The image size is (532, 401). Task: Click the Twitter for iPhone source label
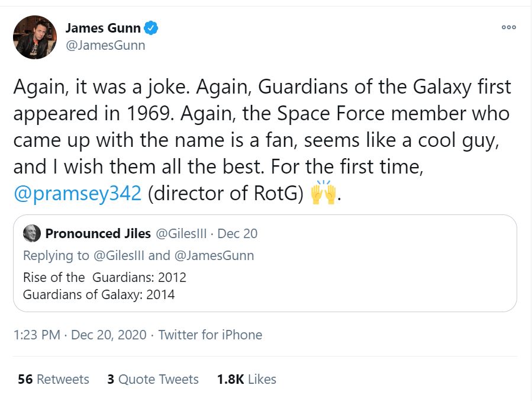coord(210,335)
